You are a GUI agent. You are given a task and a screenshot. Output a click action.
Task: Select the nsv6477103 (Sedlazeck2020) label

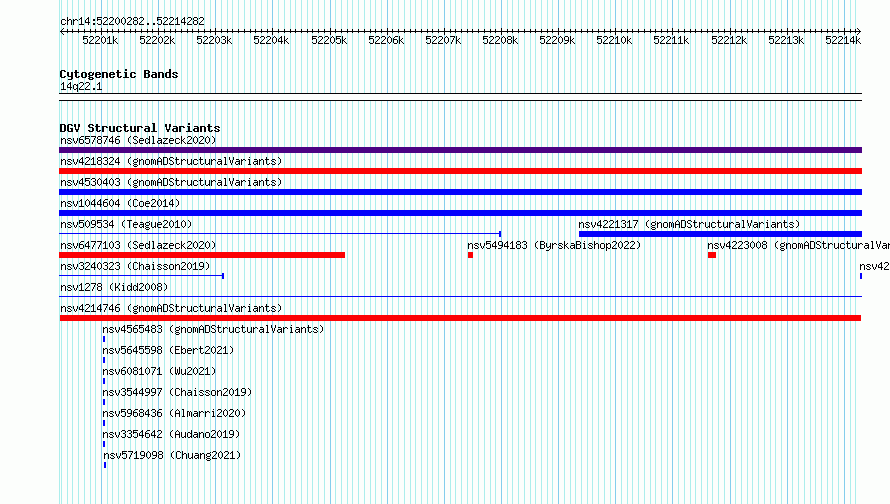138,245
